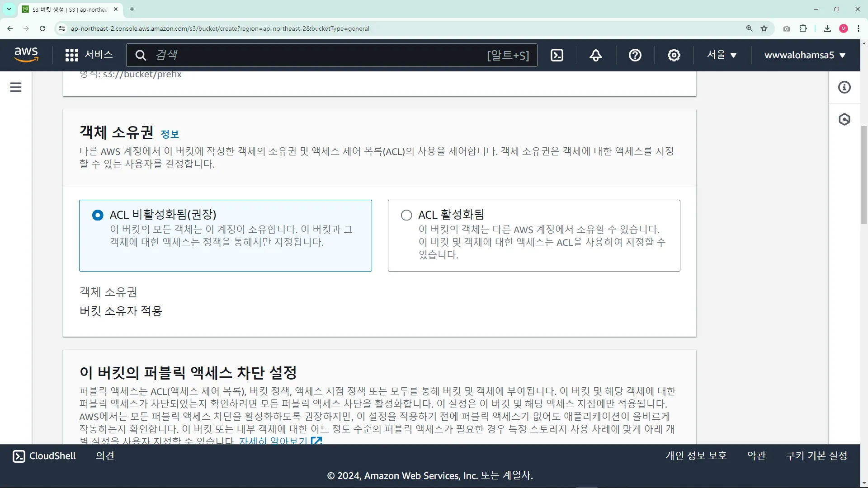Open the hexagon tutorials icon on right sidebar
This screenshot has height=488, width=868.
[x=844, y=119]
